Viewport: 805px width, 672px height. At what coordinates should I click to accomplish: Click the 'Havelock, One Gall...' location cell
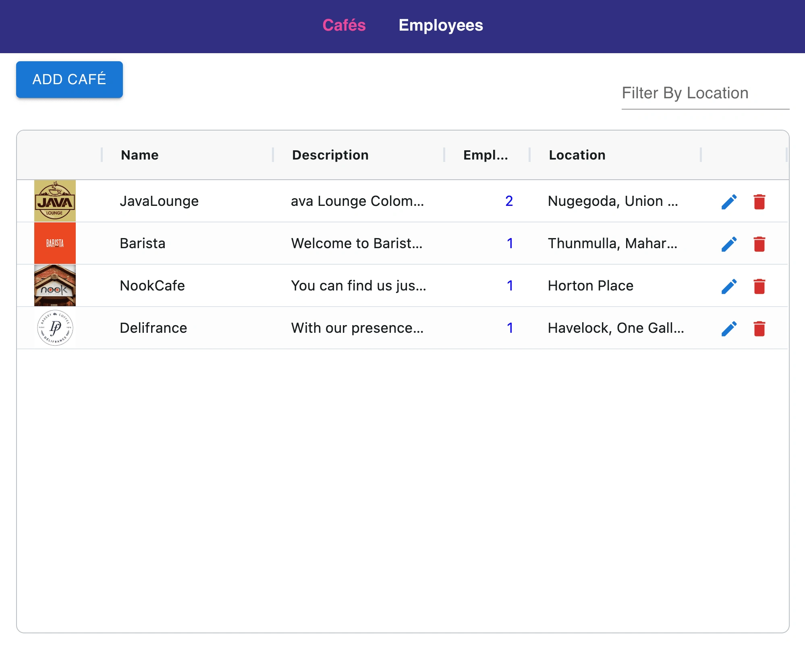pyautogui.click(x=616, y=328)
